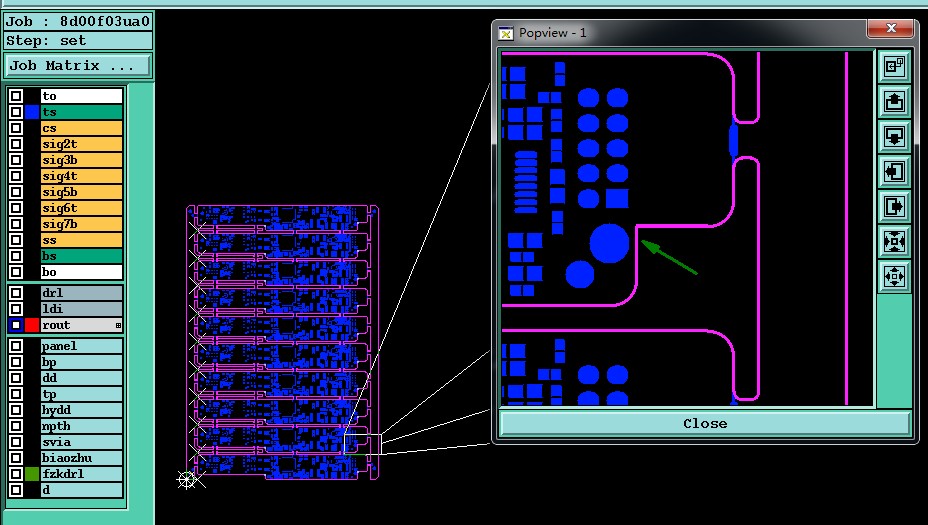Viewport: 928px width, 525px height.
Task: Select the hydd layer name
Action: tap(82, 410)
